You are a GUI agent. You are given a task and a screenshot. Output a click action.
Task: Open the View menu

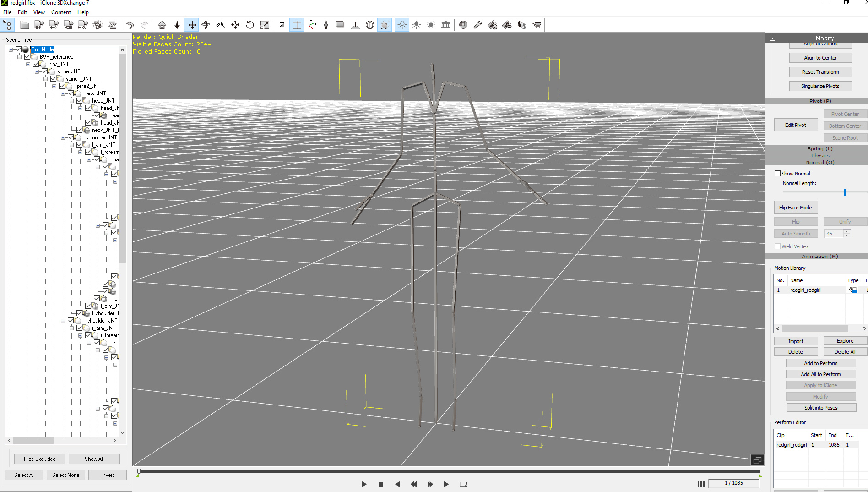[x=39, y=12]
